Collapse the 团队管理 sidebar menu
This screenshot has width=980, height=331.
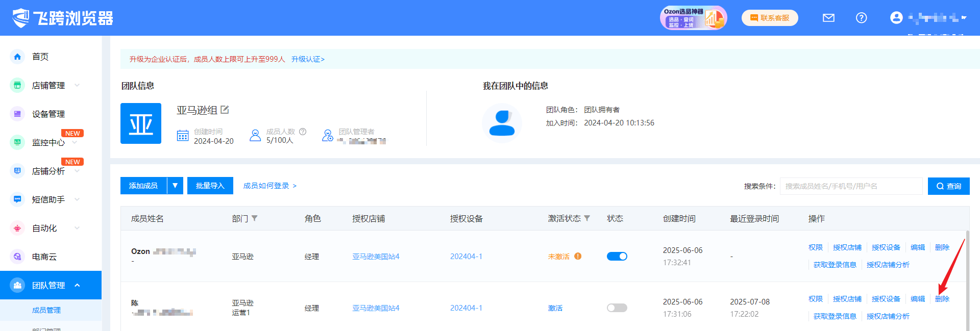77,285
